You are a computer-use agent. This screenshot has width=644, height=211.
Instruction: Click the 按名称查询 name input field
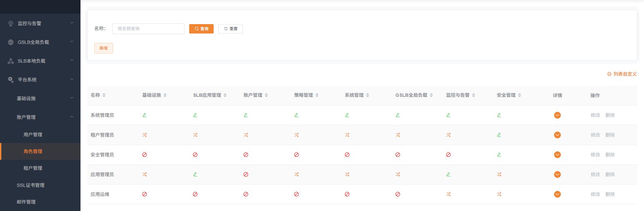click(x=148, y=29)
